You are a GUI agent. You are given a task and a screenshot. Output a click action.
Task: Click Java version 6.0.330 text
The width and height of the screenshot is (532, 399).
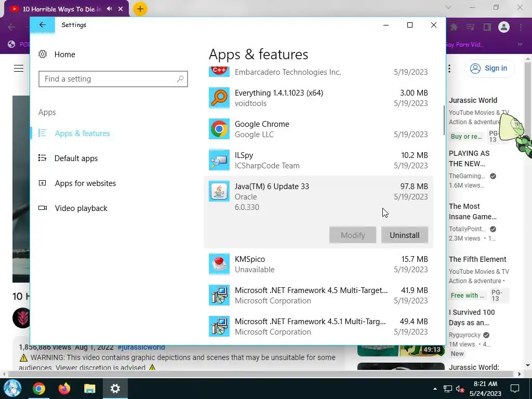[x=247, y=207]
